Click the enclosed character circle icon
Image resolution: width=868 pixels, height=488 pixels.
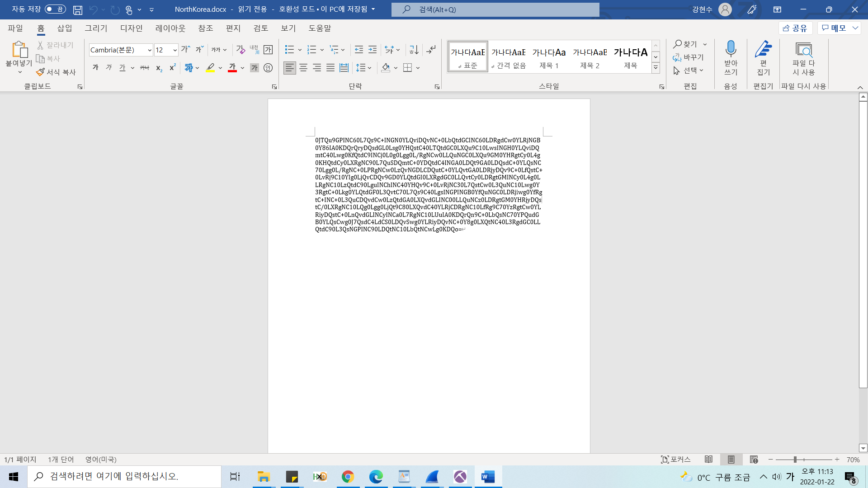(x=268, y=68)
